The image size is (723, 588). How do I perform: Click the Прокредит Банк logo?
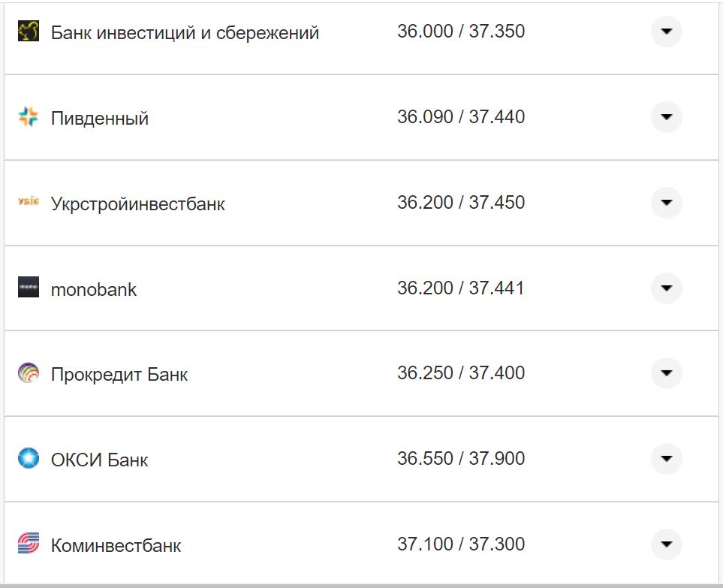point(30,373)
